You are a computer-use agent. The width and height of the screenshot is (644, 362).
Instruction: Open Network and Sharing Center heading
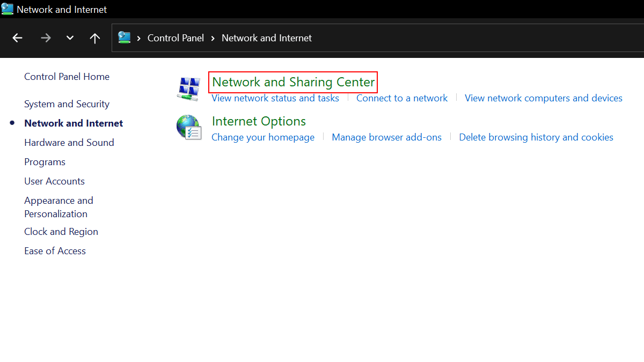pyautogui.click(x=293, y=82)
